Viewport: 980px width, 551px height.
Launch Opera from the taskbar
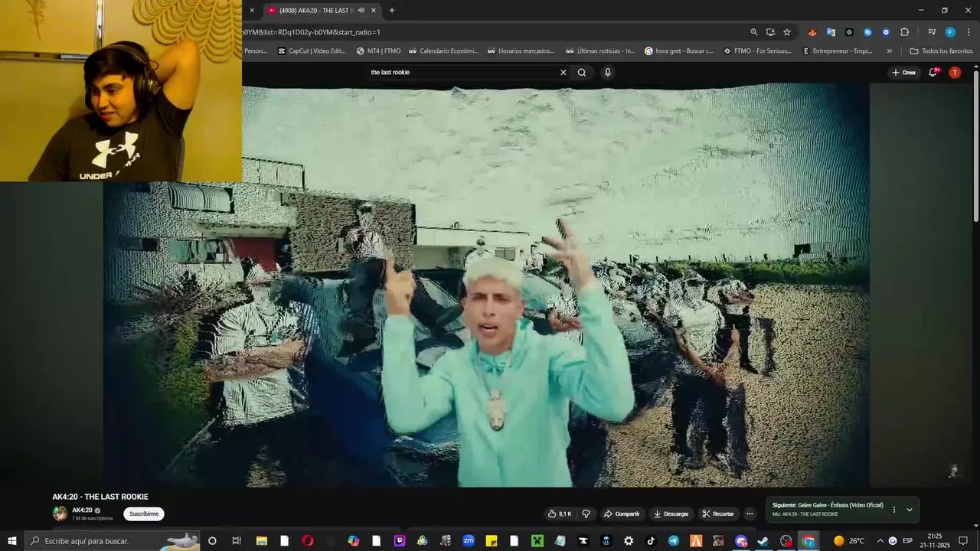click(x=308, y=541)
